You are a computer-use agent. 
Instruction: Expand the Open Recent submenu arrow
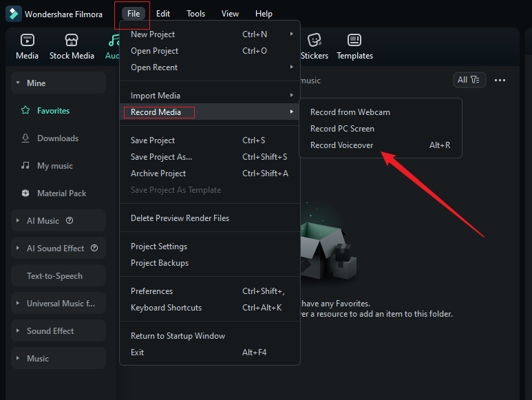click(x=291, y=67)
